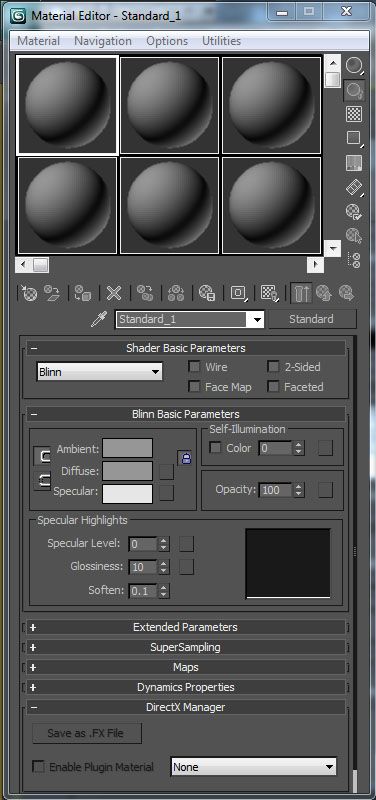Check Enable Plugin Material checkbox
Screen dimensions: 376x800
pyautogui.click(x=38, y=766)
